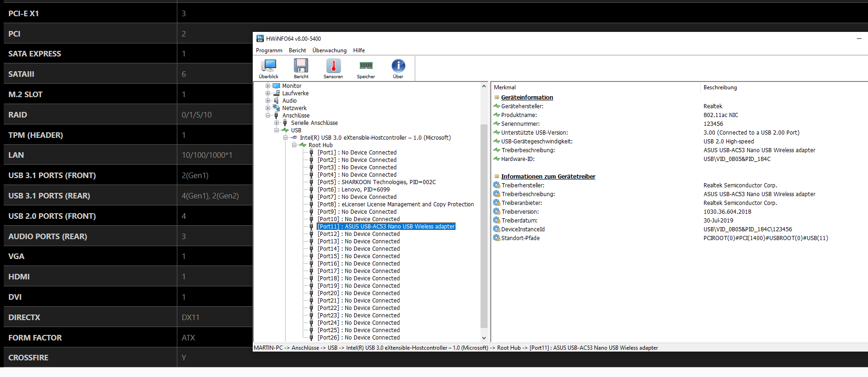
Task: Click the Informationen zum Gerätetreiber section icon
Action: [x=497, y=177]
